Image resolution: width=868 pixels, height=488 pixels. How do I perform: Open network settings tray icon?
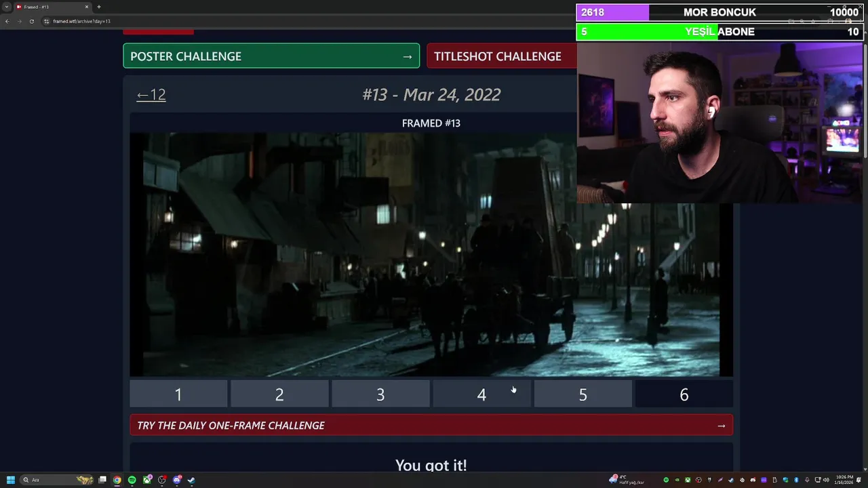[x=818, y=480]
